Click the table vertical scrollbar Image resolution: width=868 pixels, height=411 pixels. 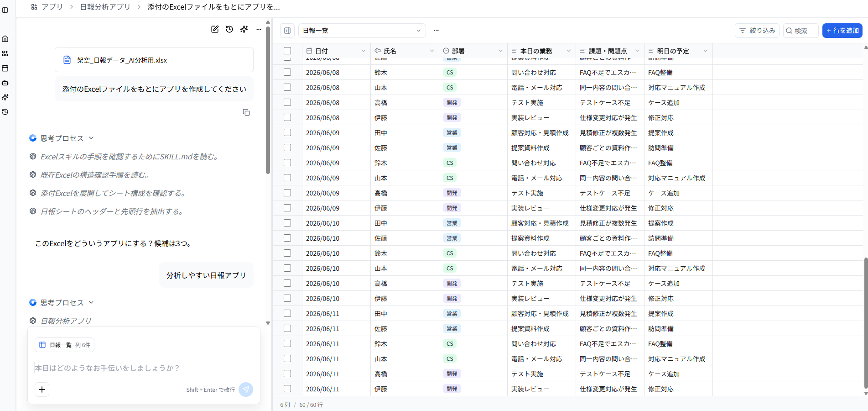point(866,323)
